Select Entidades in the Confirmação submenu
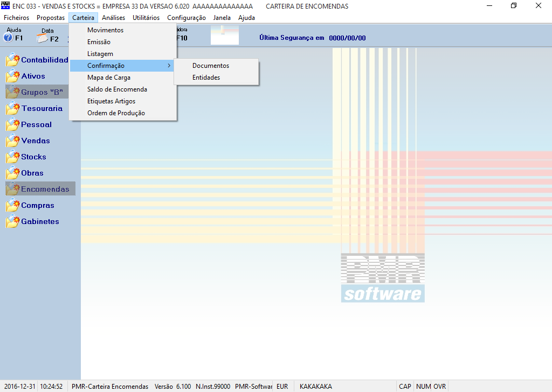552x392 pixels. 216,78
